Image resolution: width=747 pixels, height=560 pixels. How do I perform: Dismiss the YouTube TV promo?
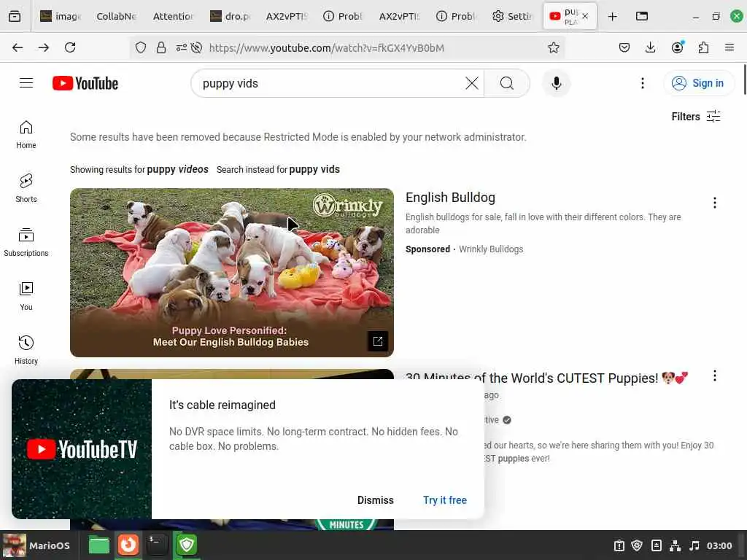click(x=376, y=500)
